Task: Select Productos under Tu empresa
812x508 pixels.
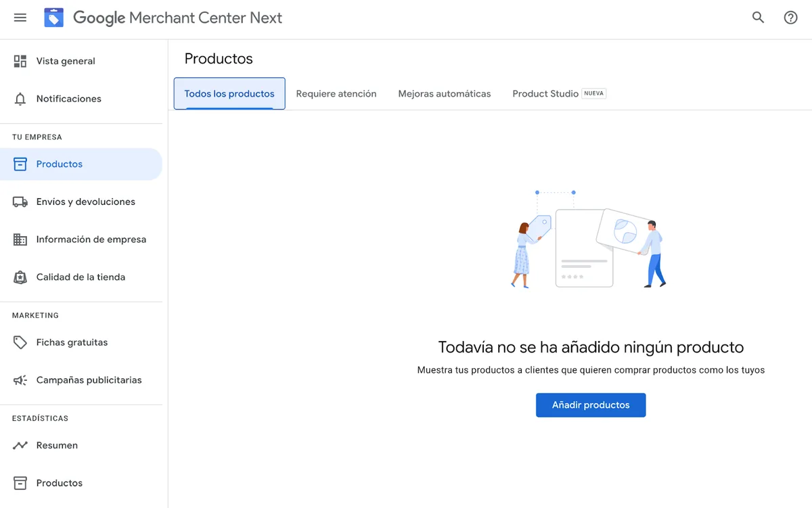Action: 60,164
